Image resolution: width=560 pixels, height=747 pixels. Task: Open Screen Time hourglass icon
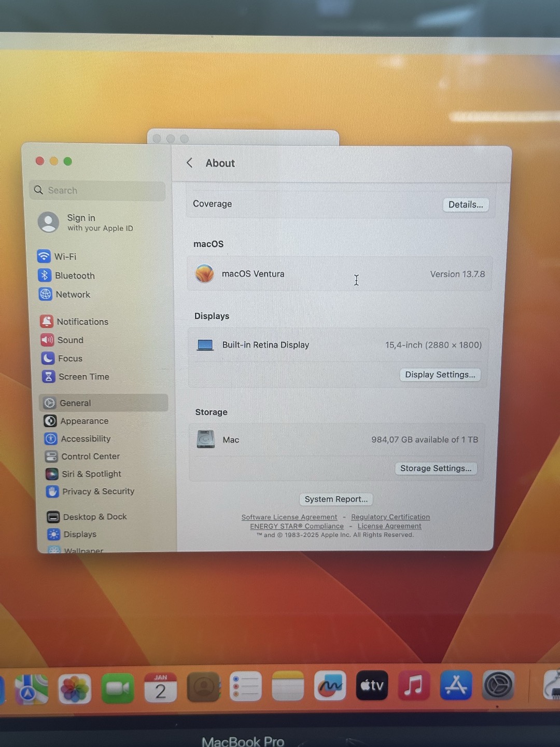(x=49, y=377)
